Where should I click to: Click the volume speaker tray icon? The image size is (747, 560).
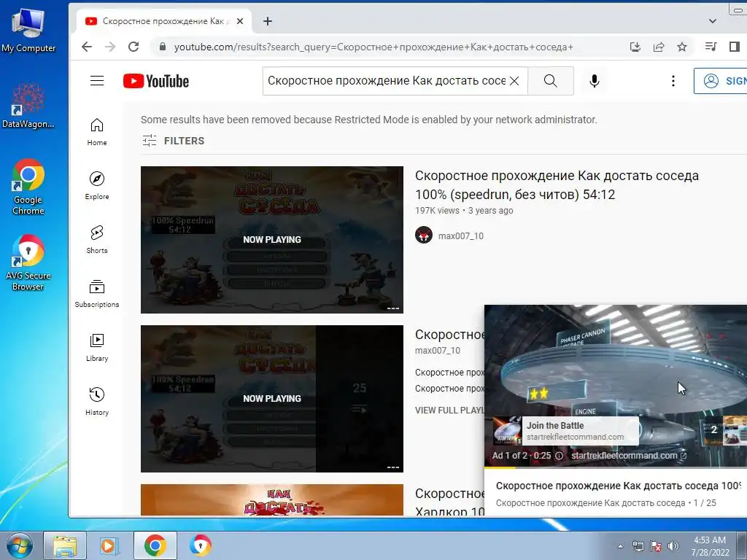[x=673, y=546]
